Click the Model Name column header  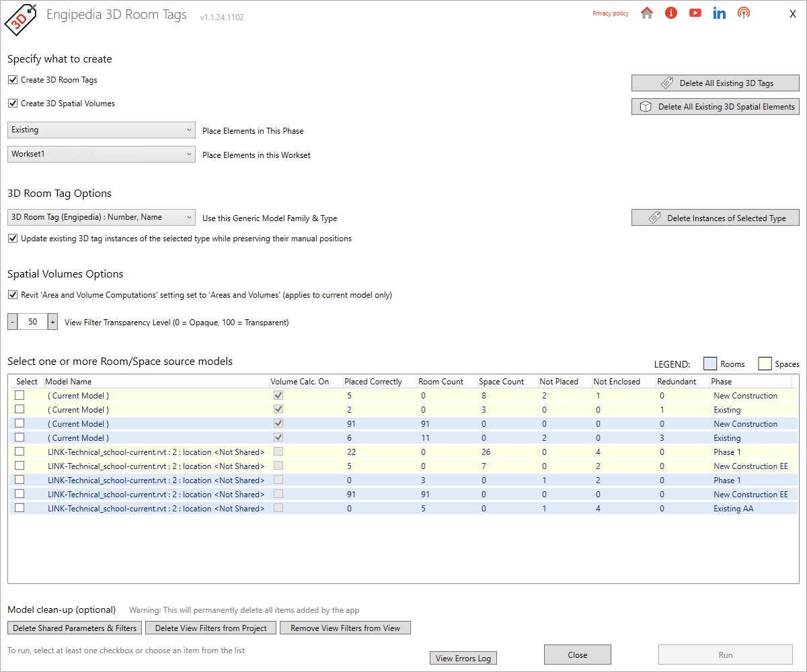point(156,382)
